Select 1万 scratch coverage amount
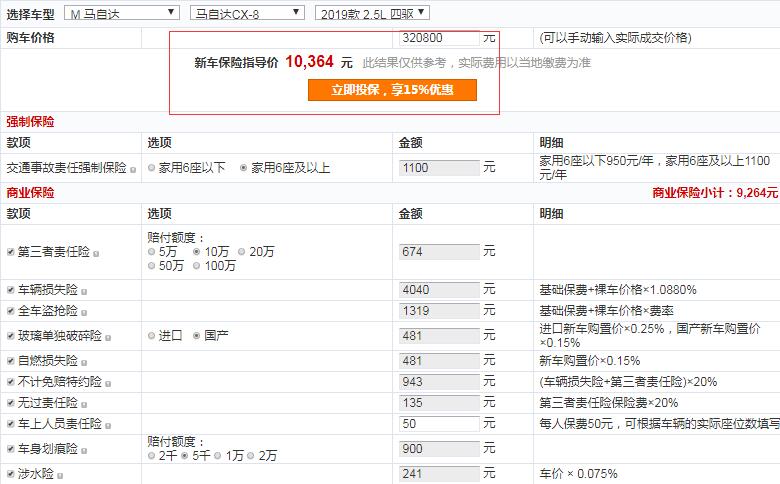The width and height of the screenshot is (780, 484). click(x=217, y=456)
